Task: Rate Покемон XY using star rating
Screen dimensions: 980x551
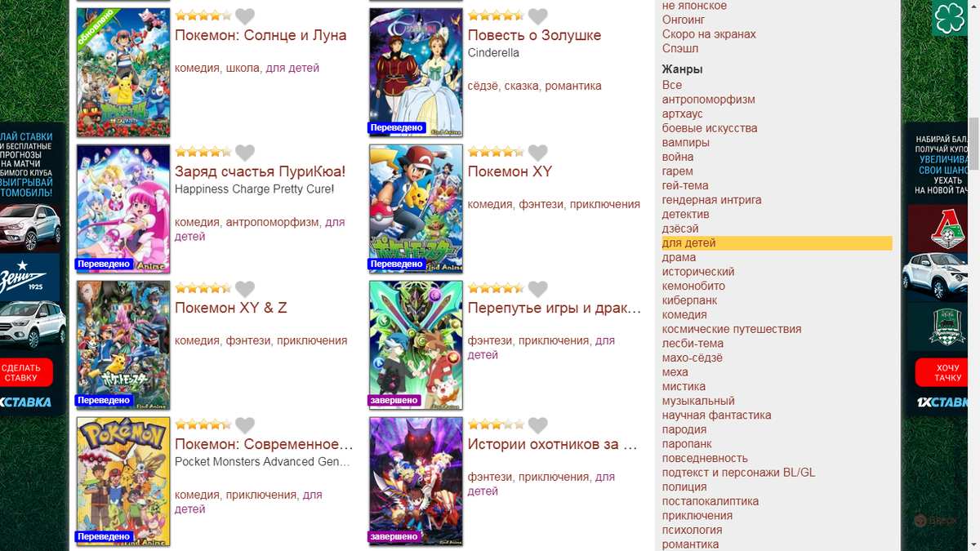Action: pos(496,152)
